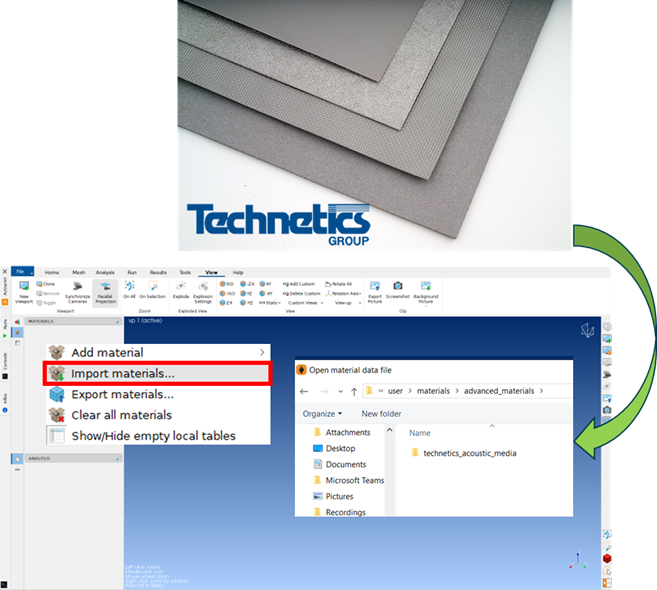Toggle Parallel Projection mode

105,290
